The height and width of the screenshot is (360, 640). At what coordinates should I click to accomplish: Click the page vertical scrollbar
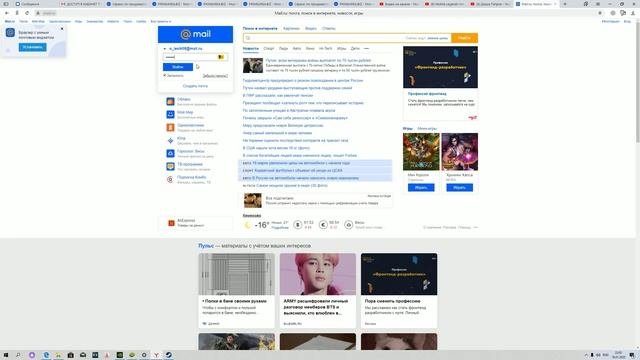pyautogui.click(x=638, y=82)
